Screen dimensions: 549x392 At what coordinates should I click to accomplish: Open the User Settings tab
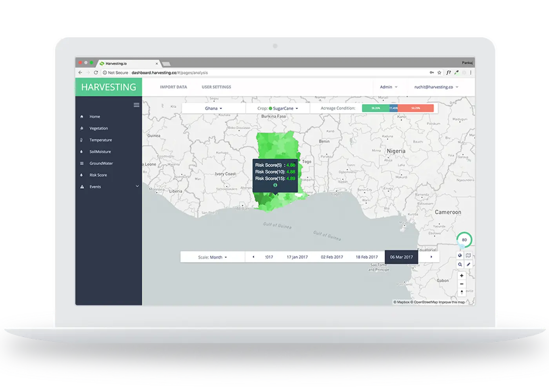pos(216,87)
